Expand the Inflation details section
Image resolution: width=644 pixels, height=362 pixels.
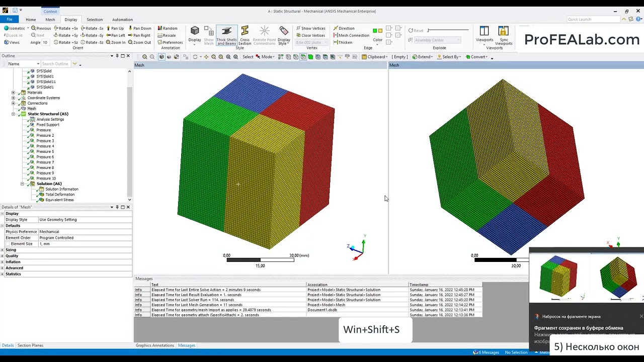point(3,262)
